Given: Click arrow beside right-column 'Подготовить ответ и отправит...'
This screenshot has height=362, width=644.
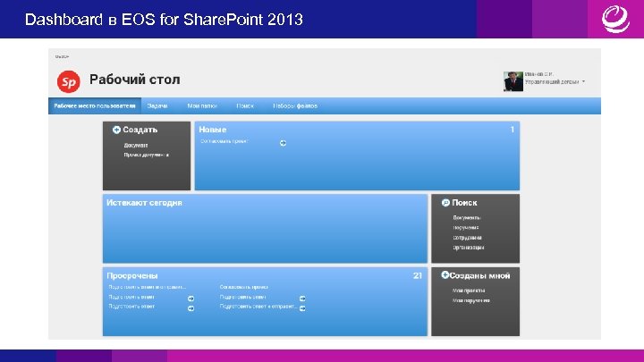Looking at the screenshot, I should point(302,308).
